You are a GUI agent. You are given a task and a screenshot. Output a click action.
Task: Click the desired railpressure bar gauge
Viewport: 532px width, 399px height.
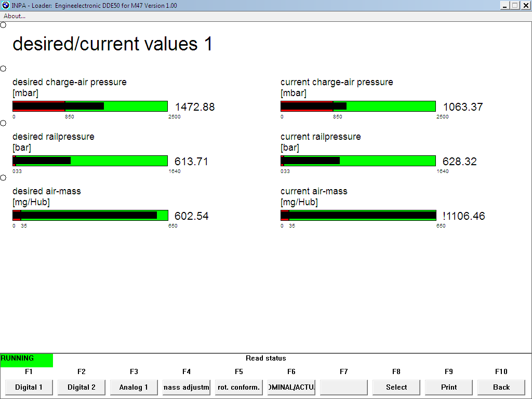click(x=90, y=161)
